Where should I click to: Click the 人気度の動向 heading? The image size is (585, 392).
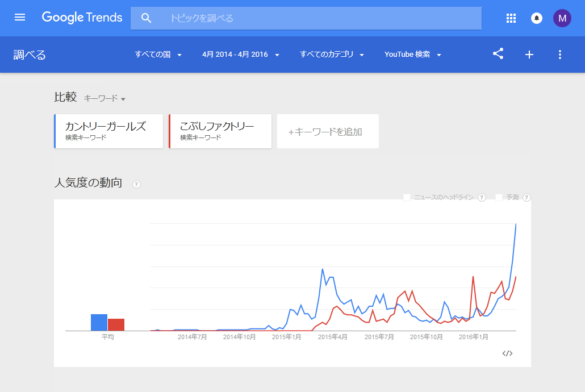click(x=89, y=182)
